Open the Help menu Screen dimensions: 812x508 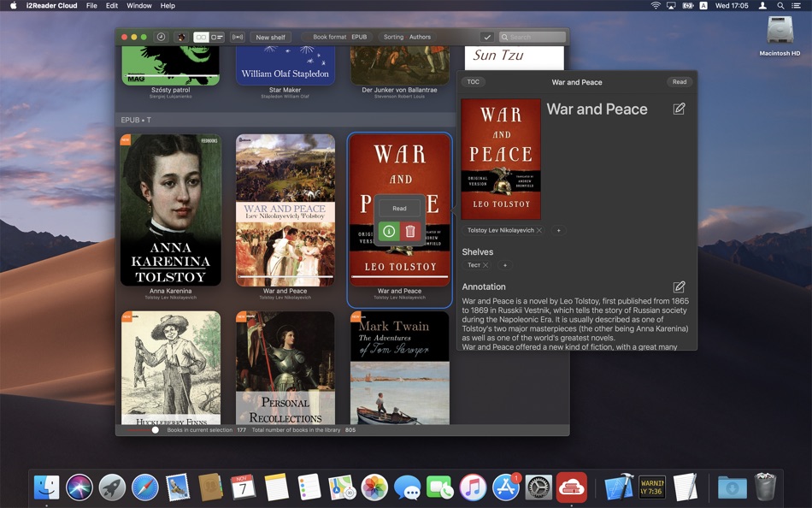coord(168,6)
